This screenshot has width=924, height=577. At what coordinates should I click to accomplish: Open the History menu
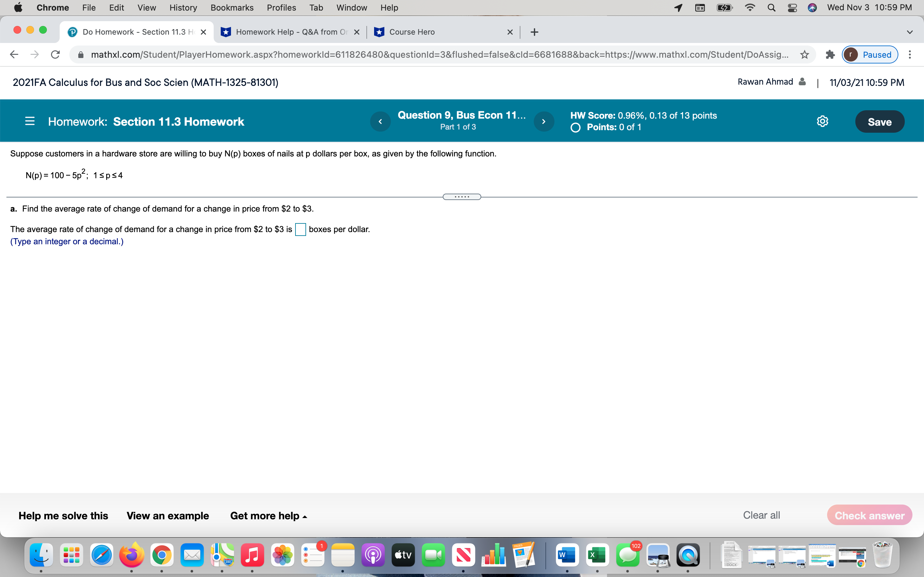183,7
